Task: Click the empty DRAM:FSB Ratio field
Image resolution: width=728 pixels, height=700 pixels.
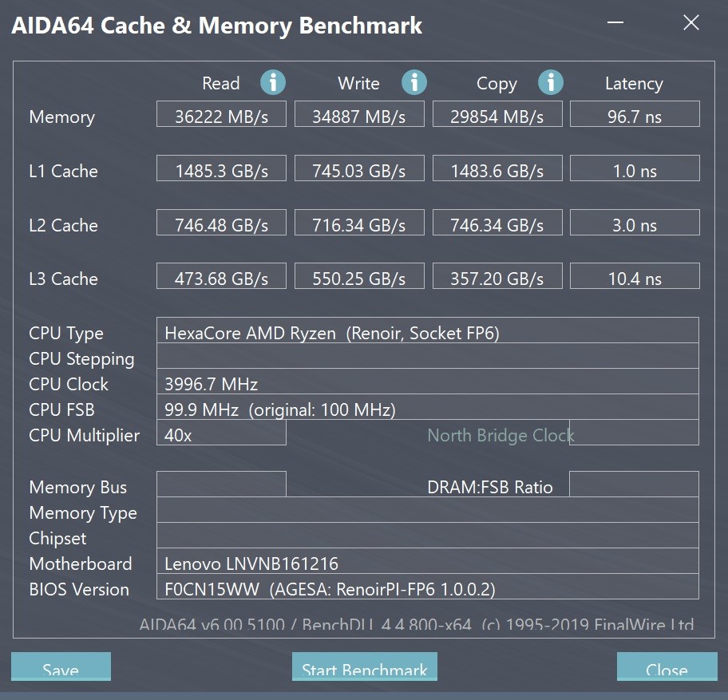Action: pos(635,484)
